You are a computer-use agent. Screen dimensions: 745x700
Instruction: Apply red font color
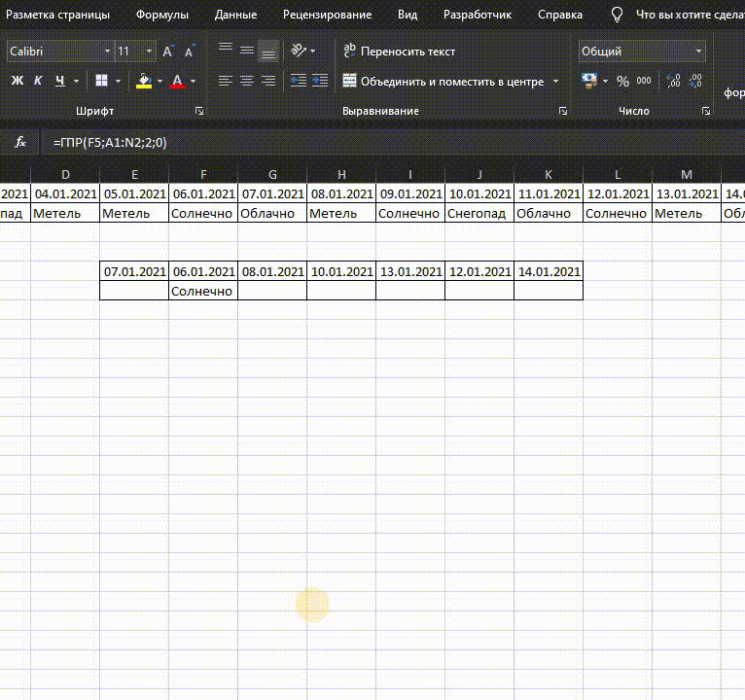click(177, 82)
